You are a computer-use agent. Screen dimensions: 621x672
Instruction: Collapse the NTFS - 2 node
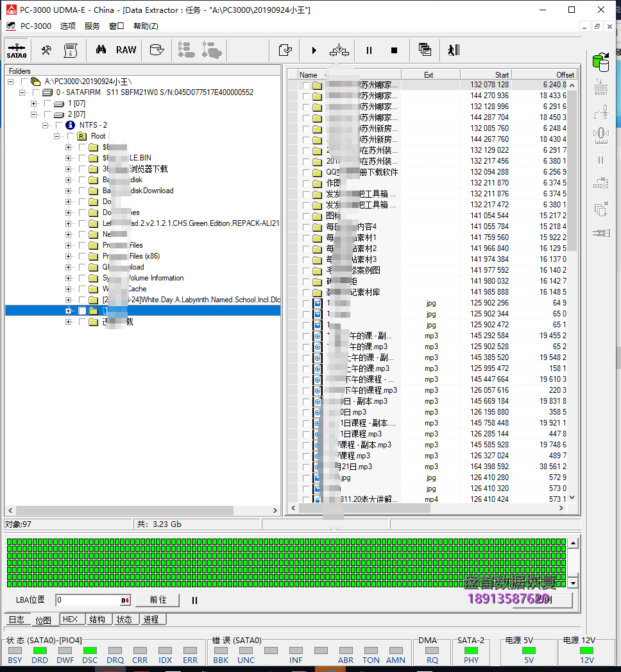pos(46,125)
